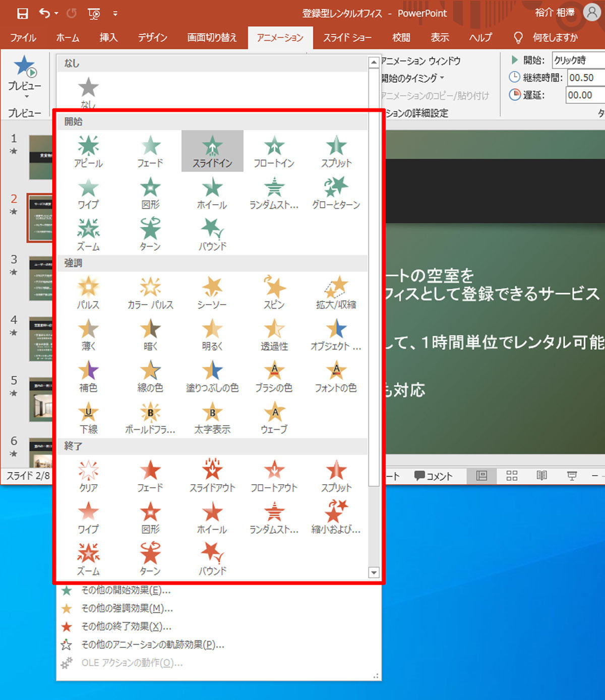Open the スライド ショー tab
Viewport: 605px width, 700px height.
coord(347,38)
